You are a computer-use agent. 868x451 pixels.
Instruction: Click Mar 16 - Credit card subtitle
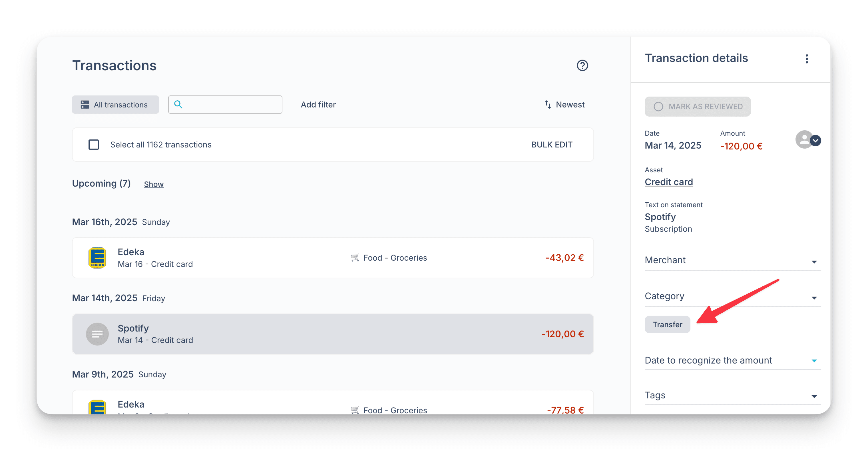pos(155,264)
